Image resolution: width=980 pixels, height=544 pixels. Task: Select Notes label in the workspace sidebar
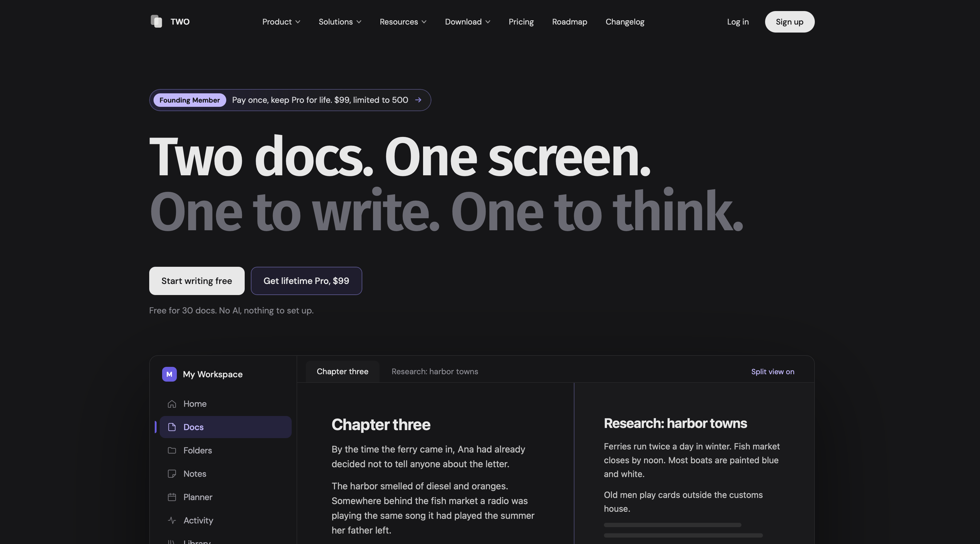(x=195, y=474)
